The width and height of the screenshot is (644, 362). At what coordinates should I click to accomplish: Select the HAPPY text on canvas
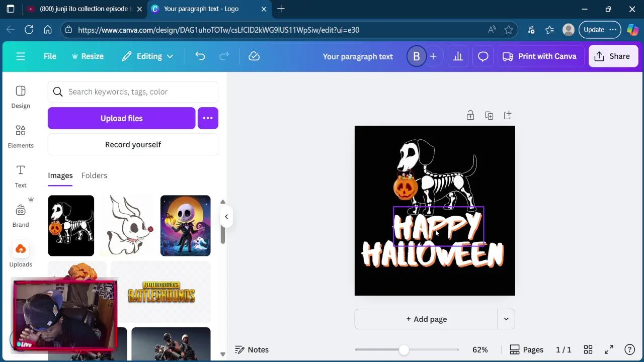point(438,227)
